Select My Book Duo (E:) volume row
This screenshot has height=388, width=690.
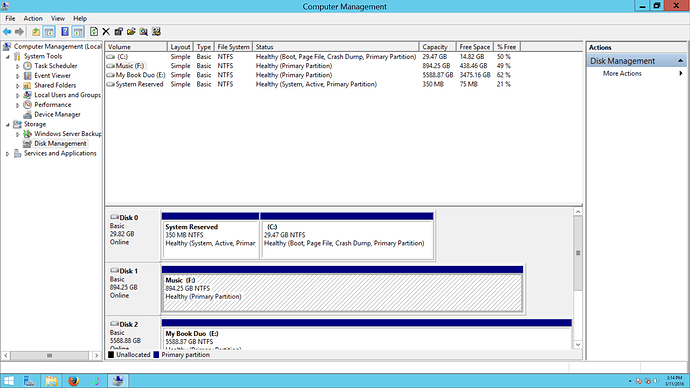(x=312, y=75)
